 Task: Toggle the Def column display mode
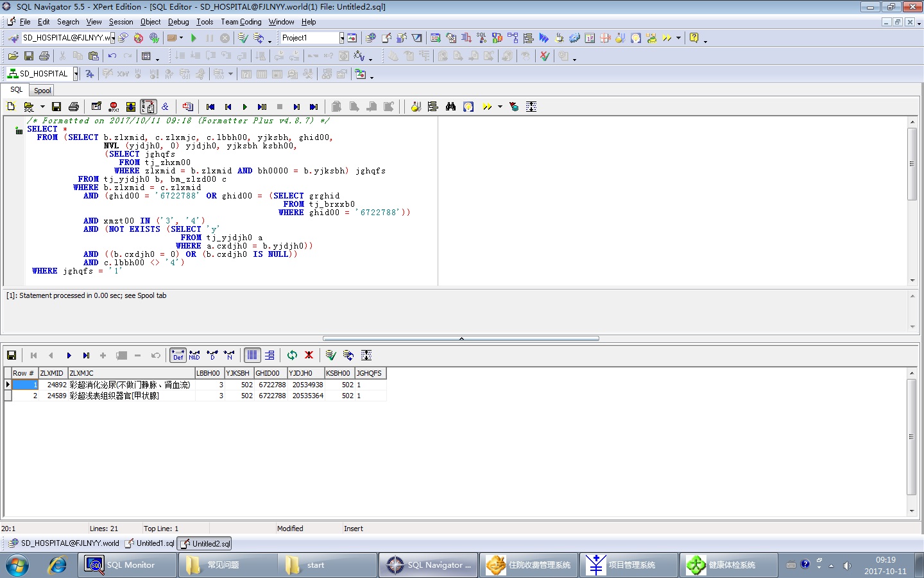click(178, 355)
